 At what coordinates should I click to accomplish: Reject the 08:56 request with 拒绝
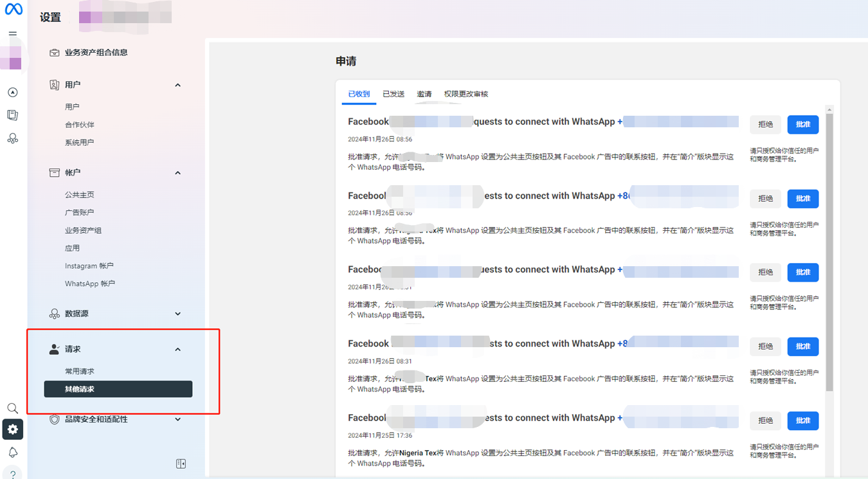pyautogui.click(x=765, y=125)
